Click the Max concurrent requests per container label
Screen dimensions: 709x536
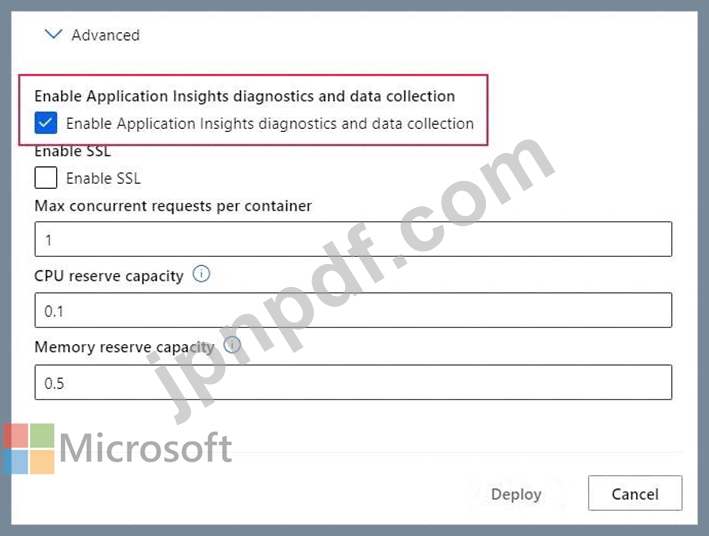[173, 206]
